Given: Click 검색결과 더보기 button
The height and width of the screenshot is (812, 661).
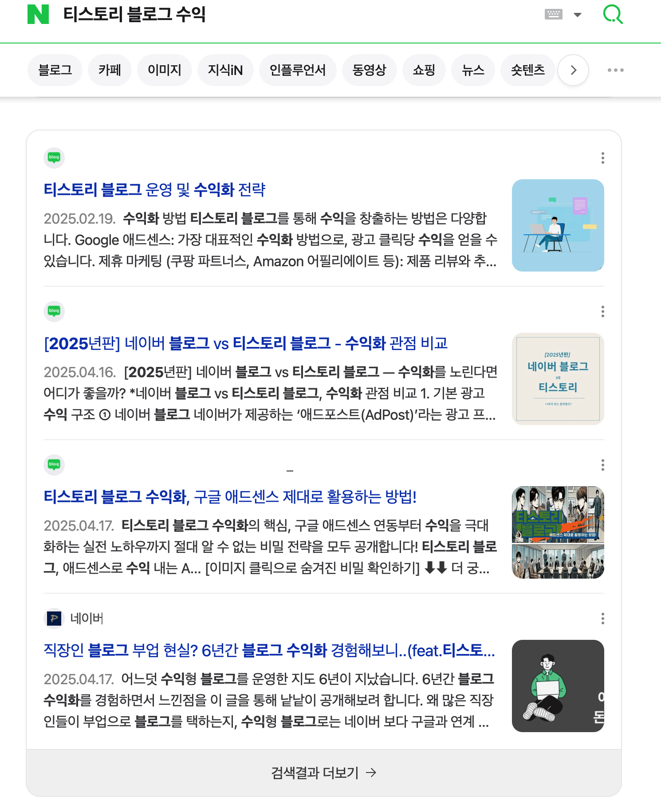Looking at the screenshot, I should [x=324, y=773].
